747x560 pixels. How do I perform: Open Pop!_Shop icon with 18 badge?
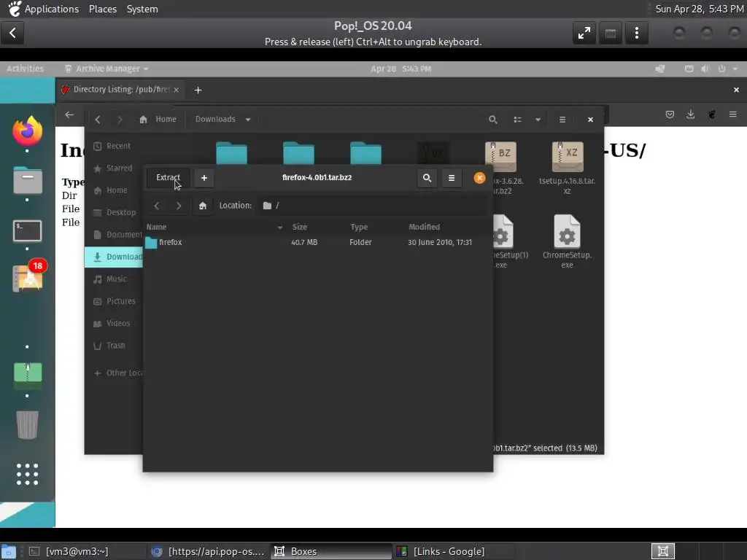pos(28,276)
